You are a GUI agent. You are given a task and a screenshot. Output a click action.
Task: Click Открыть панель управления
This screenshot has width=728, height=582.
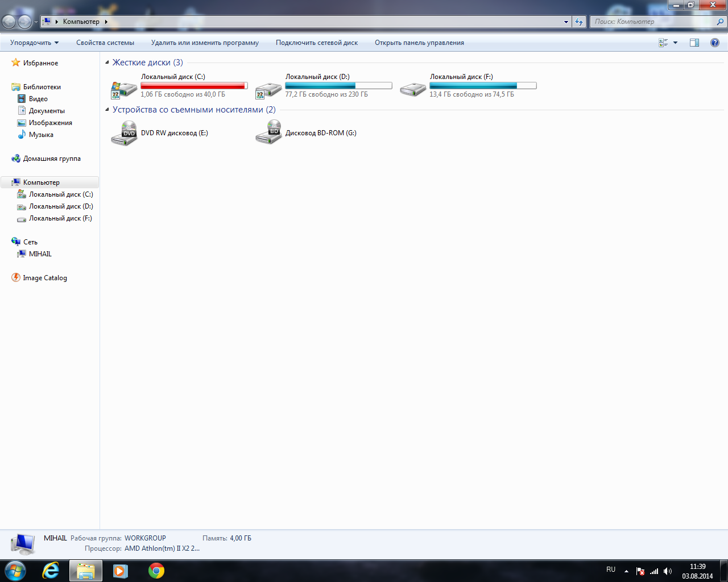click(419, 43)
